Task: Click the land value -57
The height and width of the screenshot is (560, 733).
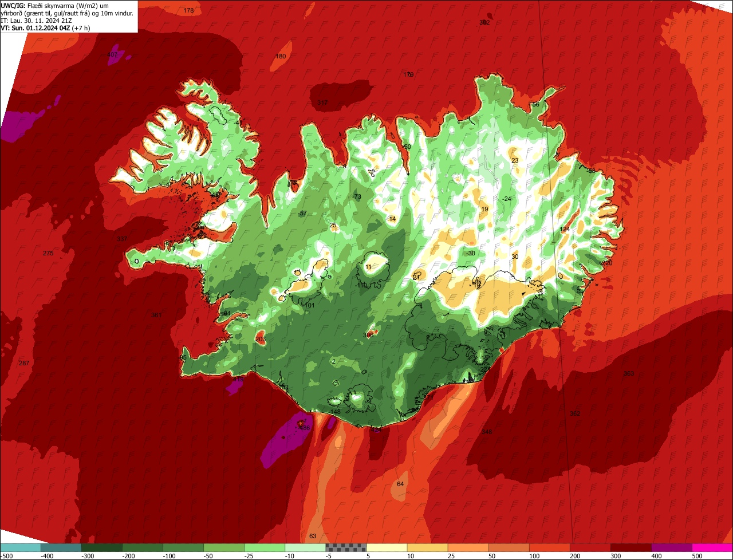Action: [x=303, y=214]
